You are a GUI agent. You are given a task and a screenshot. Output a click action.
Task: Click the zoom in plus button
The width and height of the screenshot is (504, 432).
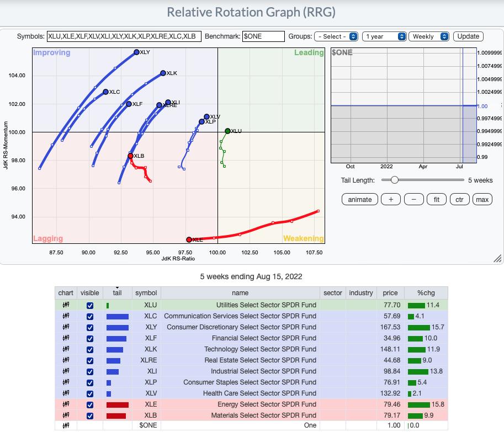click(x=391, y=200)
